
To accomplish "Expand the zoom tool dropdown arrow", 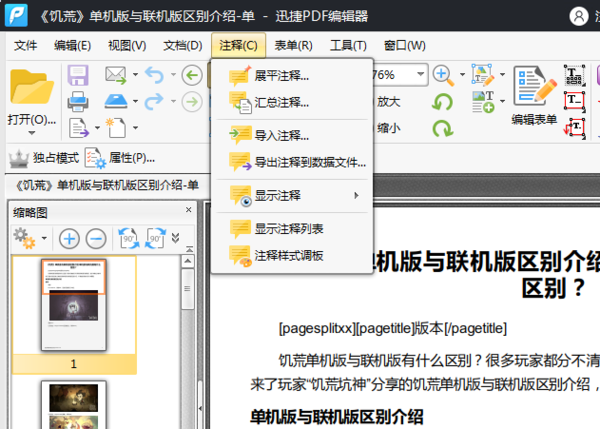I will [x=462, y=75].
